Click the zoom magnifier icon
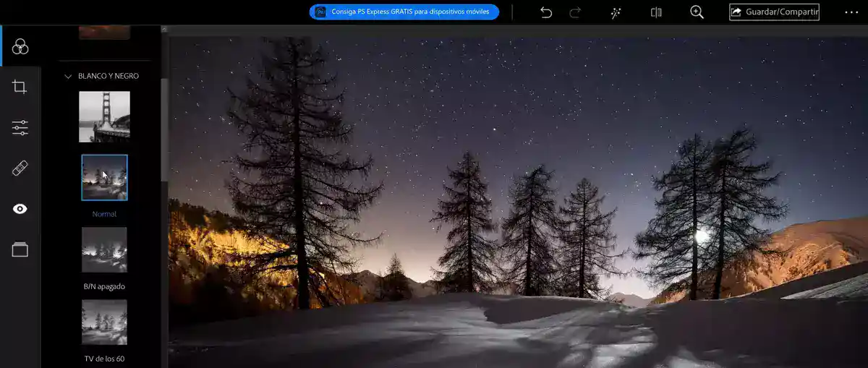Screen dimensions: 868x368 697,12
